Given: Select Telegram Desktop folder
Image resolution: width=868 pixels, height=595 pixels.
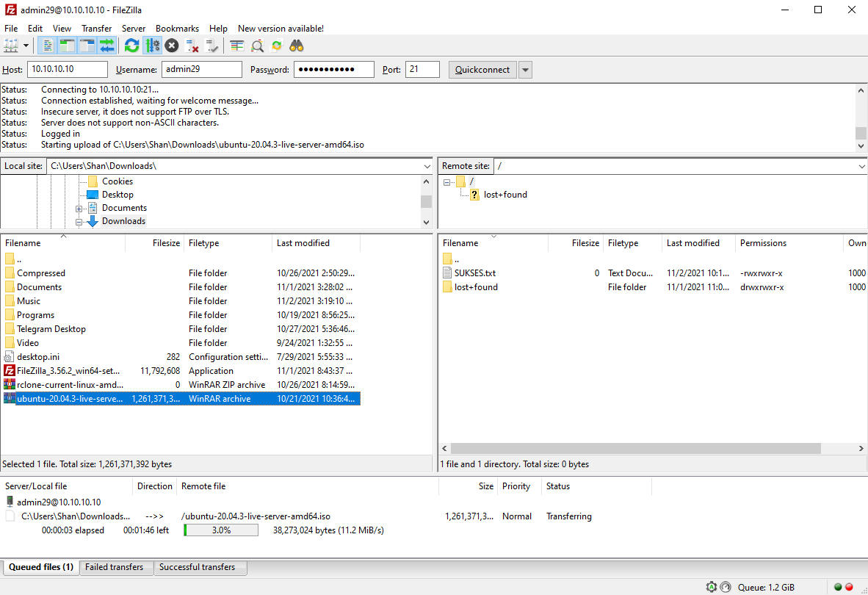Looking at the screenshot, I should click(x=51, y=329).
